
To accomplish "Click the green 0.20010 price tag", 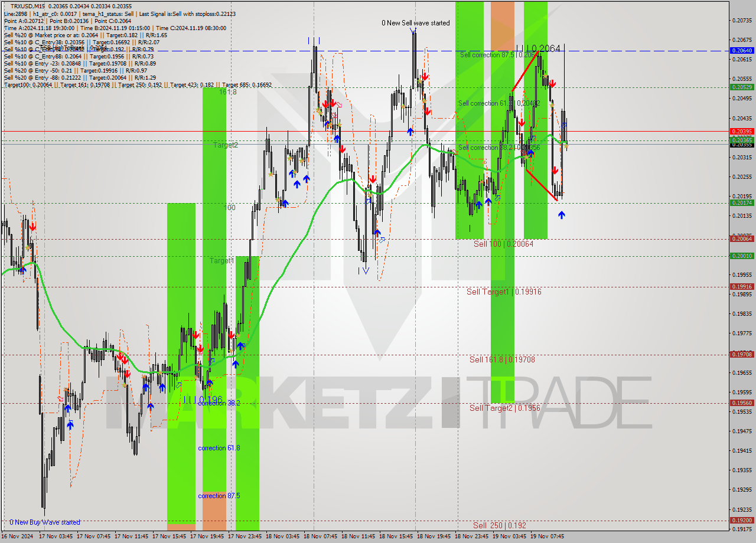I will (x=742, y=256).
